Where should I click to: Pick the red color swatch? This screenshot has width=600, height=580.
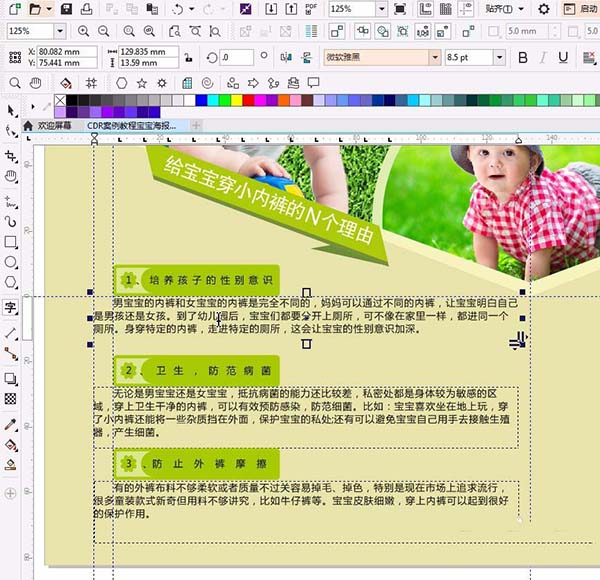[x=248, y=100]
